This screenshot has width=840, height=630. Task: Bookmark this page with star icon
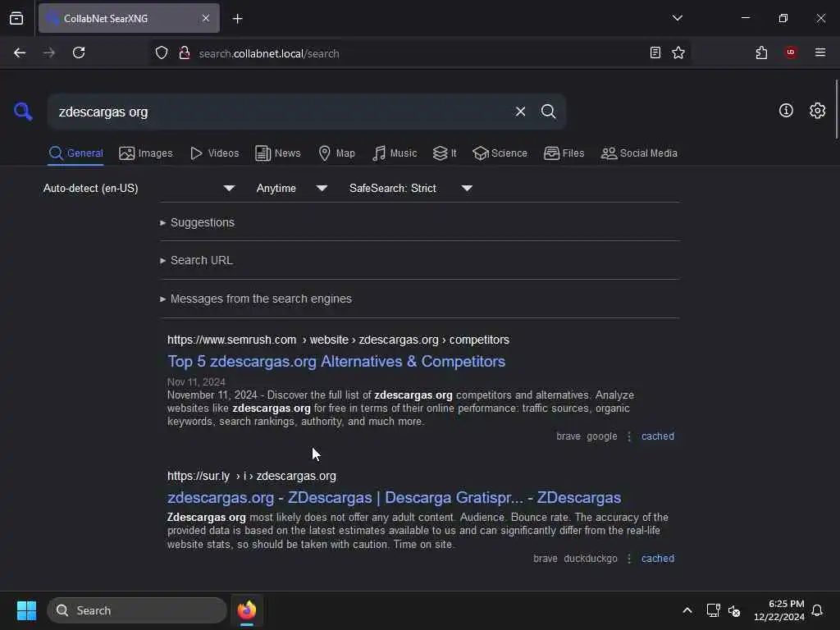click(x=678, y=52)
